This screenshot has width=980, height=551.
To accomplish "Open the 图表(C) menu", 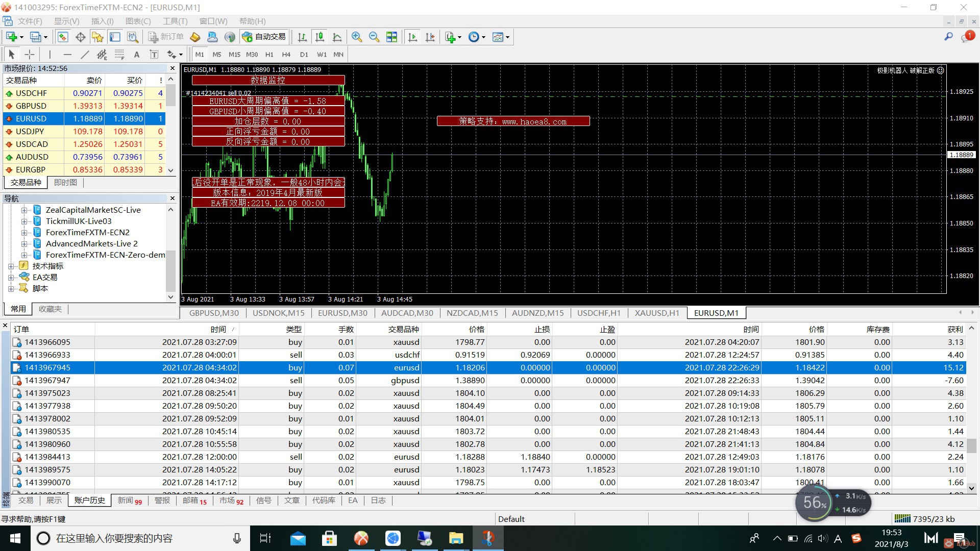I will 138,21.
